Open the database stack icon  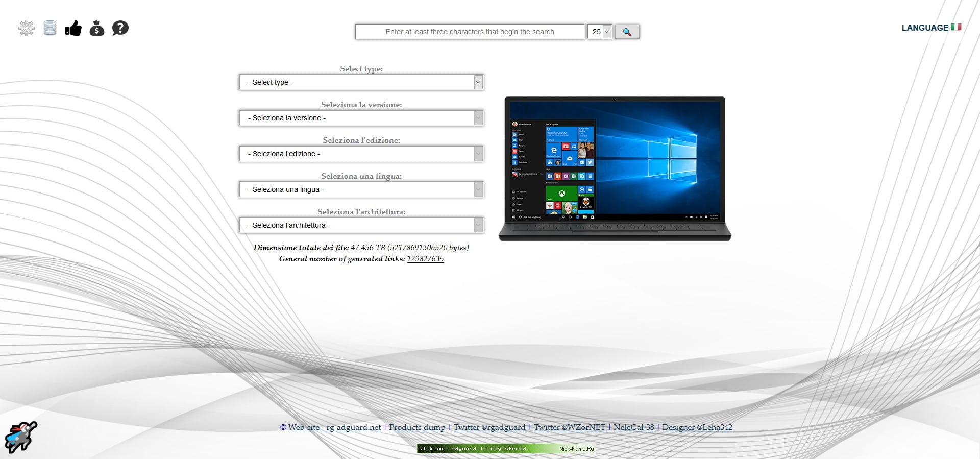(x=50, y=28)
